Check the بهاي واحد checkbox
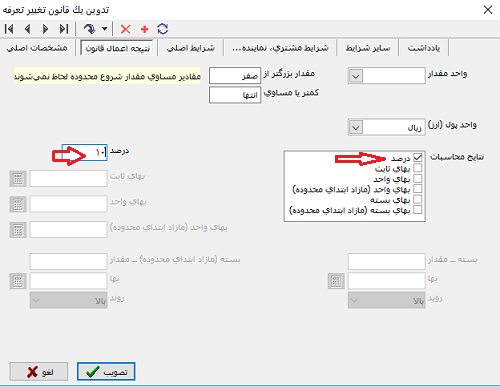 (x=418, y=178)
